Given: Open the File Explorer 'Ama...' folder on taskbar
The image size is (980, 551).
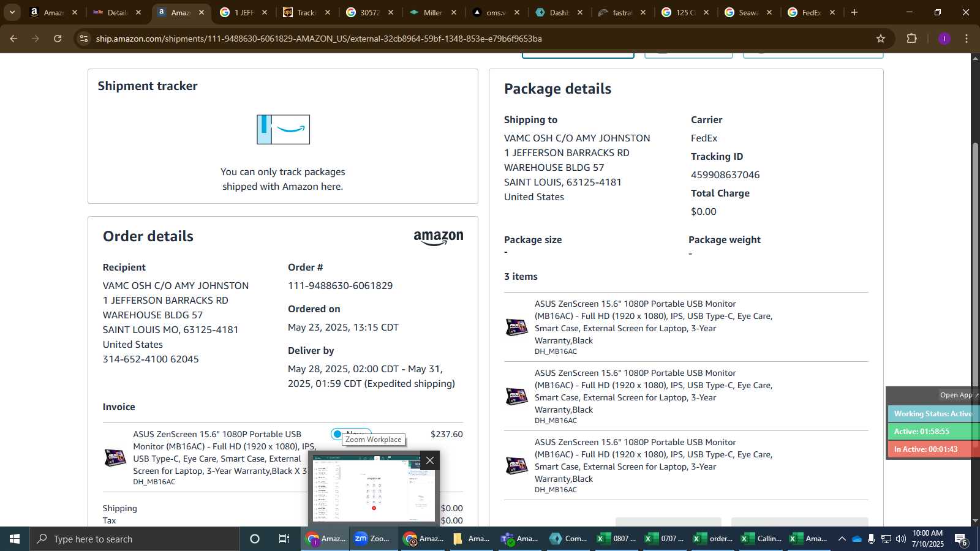Looking at the screenshot, I should pyautogui.click(x=472, y=539).
